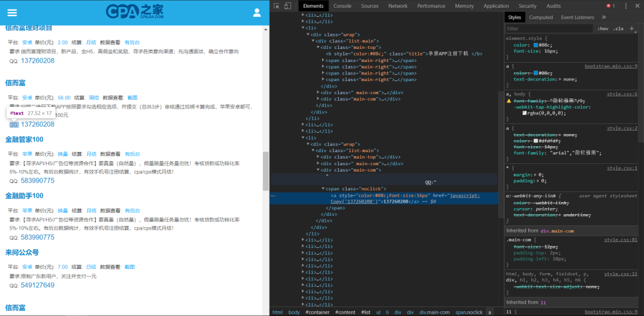Viewport: 644px width, 316px height.
Task: Open the Performance tab
Action: click(x=431, y=6)
